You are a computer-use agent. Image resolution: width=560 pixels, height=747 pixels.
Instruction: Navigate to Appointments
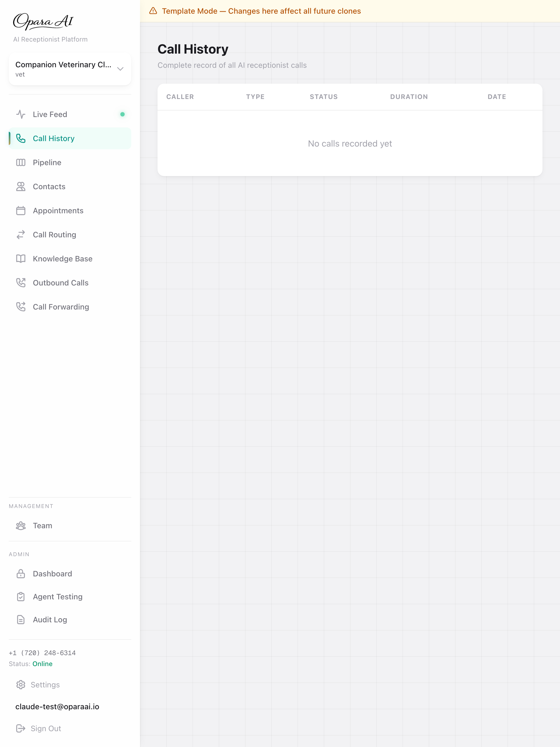coord(70,211)
